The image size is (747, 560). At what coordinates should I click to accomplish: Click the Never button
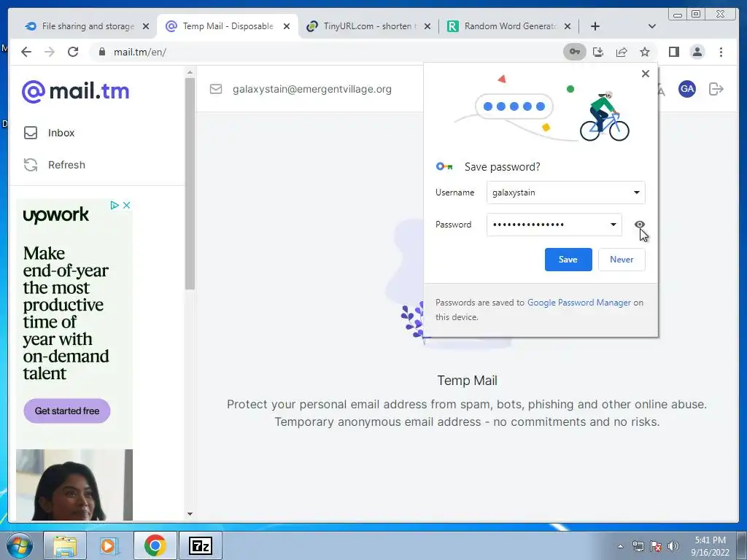(x=622, y=260)
